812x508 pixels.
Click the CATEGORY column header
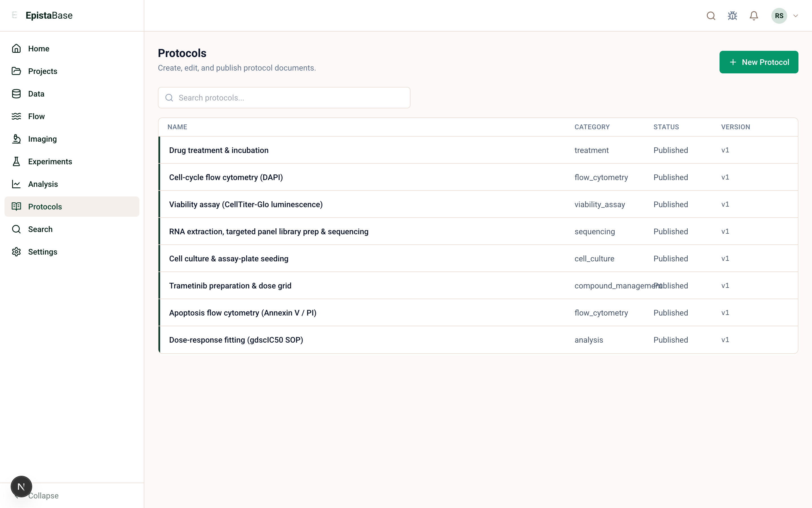pos(592,127)
